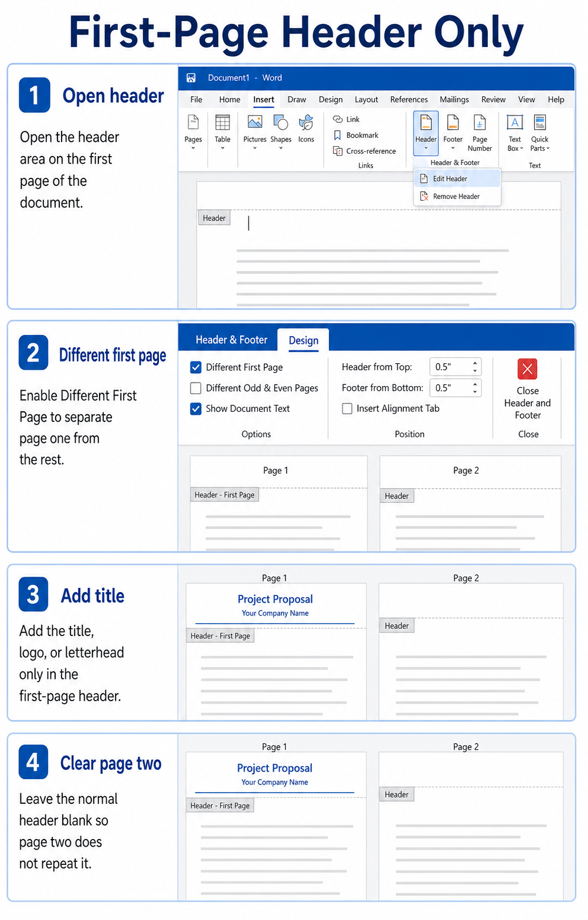The image size is (588, 920).
Task: Toggle Different First Page checkbox
Action: [196, 367]
